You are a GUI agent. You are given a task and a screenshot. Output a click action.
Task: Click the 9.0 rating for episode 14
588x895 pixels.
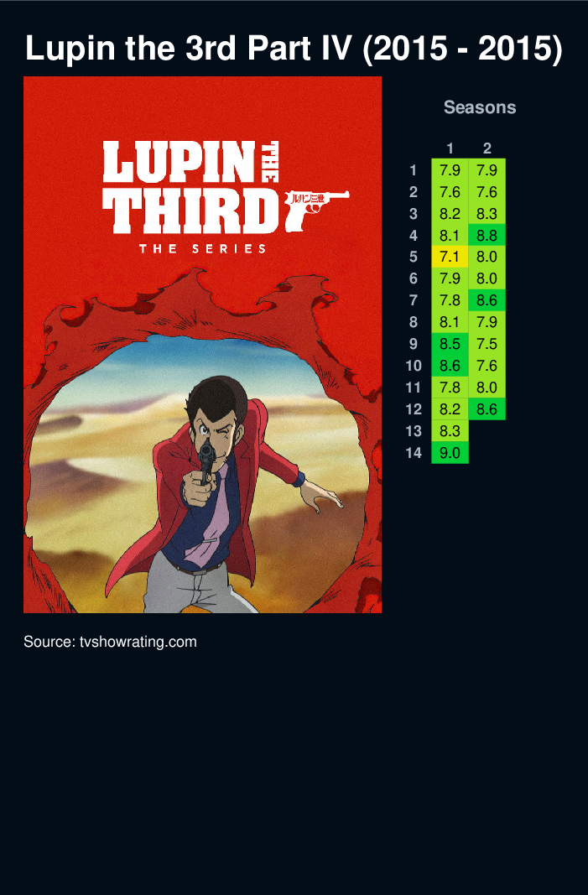(450, 453)
